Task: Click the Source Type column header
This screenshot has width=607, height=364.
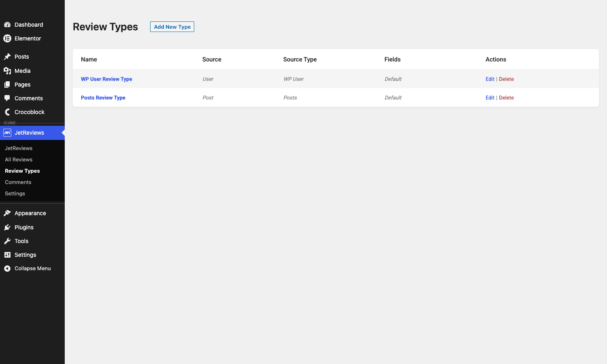Action: pyautogui.click(x=300, y=59)
